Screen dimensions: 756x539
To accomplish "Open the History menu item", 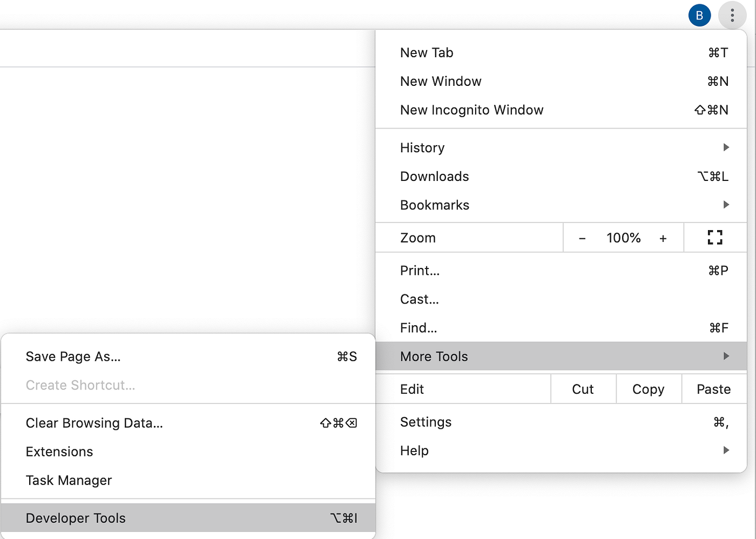I will 561,147.
